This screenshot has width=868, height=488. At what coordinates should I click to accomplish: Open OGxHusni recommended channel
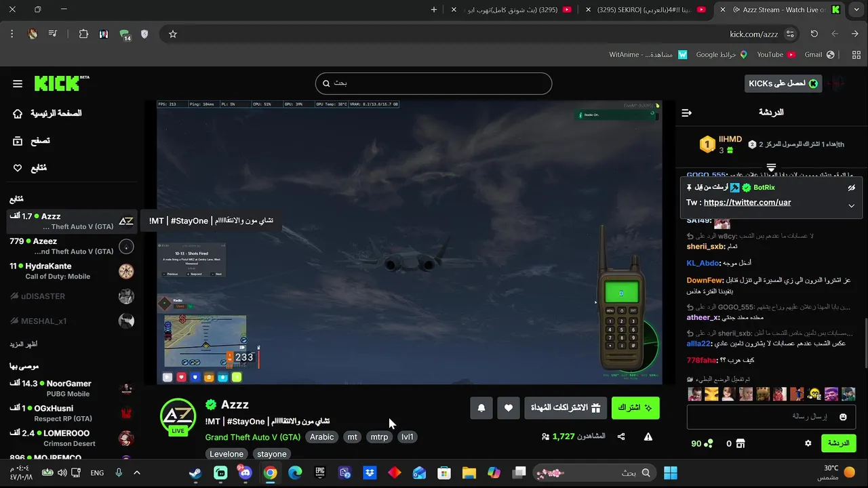pyautogui.click(x=71, y=413)
